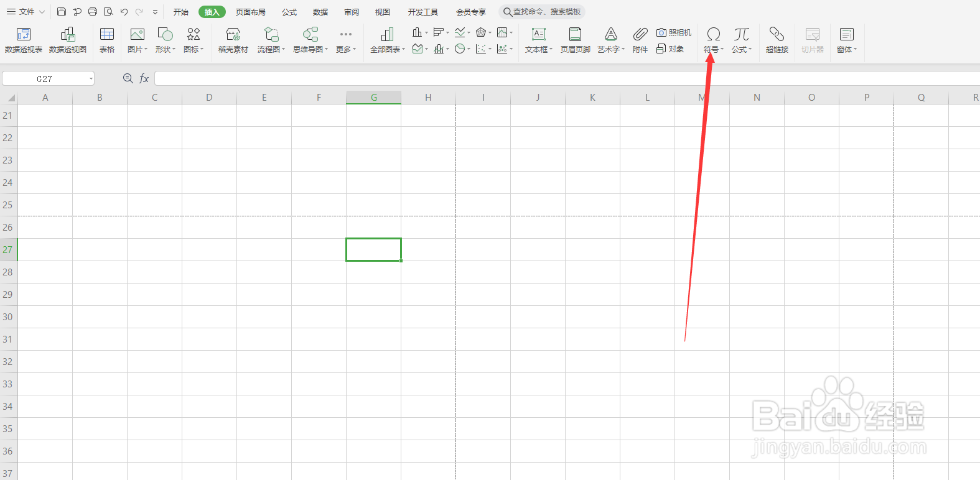Select row 27 header
The height and width of the screenshot is (480, 980).
(x=8, y=250)
